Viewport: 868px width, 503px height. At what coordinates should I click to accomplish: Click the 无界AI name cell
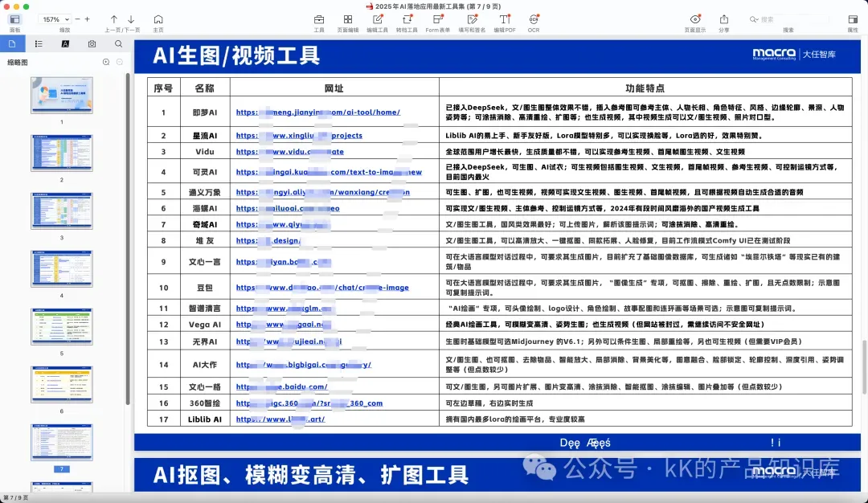(205, 342)
